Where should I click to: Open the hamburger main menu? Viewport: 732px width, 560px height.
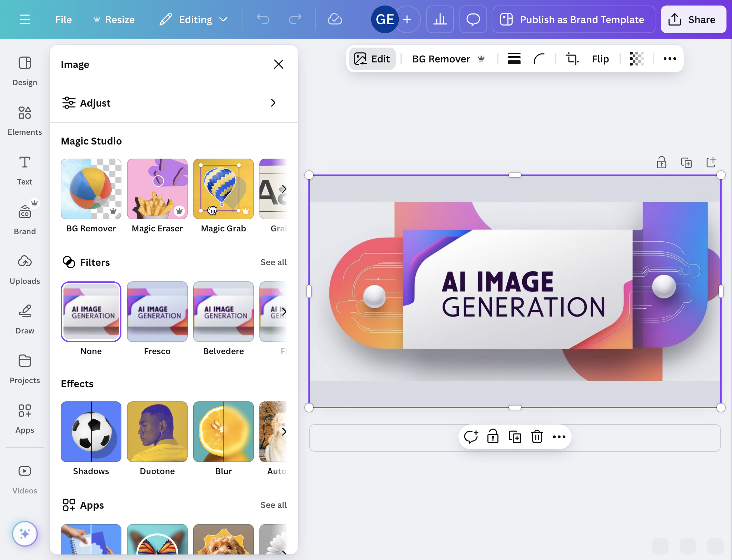pyautogui.click(x=25, y=19)
